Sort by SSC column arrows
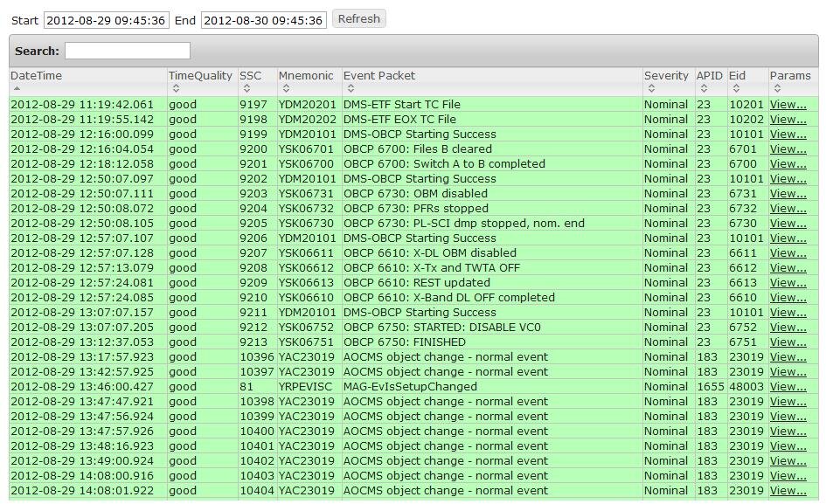 [247, 88]
